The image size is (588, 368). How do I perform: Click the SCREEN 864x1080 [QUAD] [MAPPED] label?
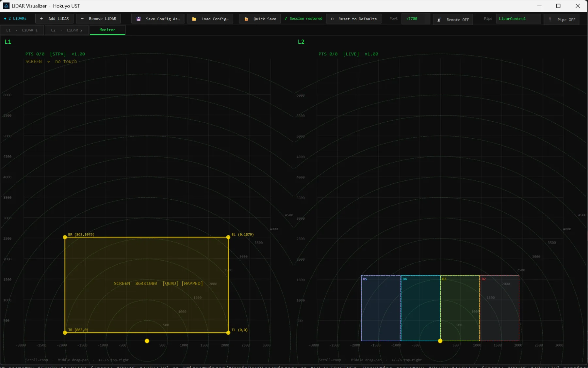click(x=158, y=284)
